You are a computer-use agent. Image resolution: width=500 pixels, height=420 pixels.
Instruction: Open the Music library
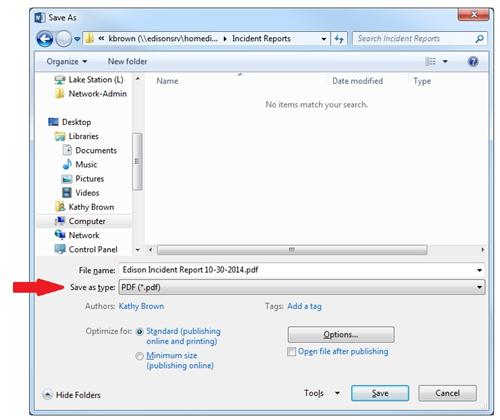click(80, 164)
